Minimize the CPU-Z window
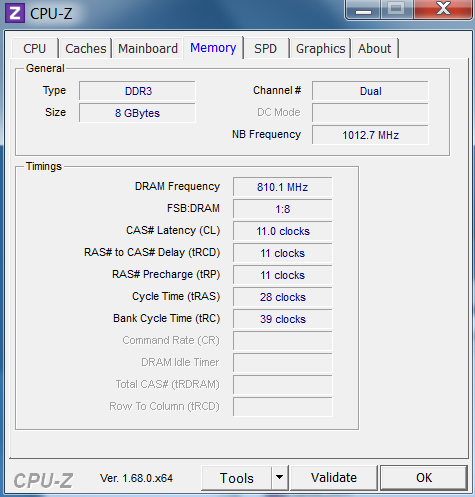 (363, 10)
